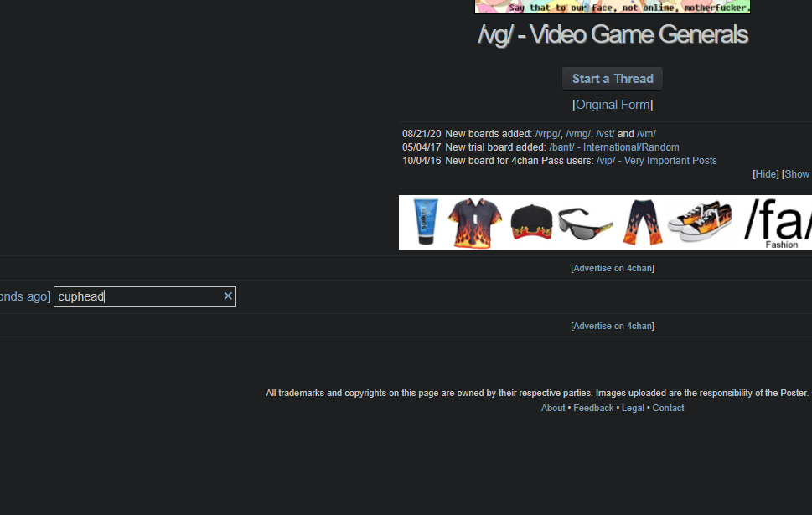Click the trademarks and copyrights notice text

point(537,393)
